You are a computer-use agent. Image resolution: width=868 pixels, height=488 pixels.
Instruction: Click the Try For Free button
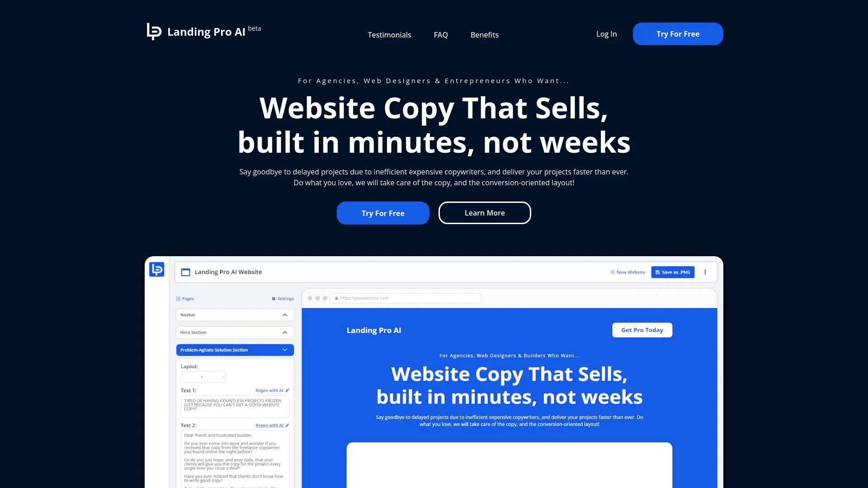678,33
